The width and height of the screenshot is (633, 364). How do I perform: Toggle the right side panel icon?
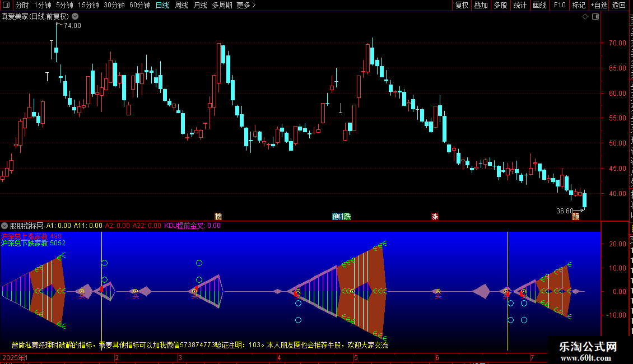(595, 17)
